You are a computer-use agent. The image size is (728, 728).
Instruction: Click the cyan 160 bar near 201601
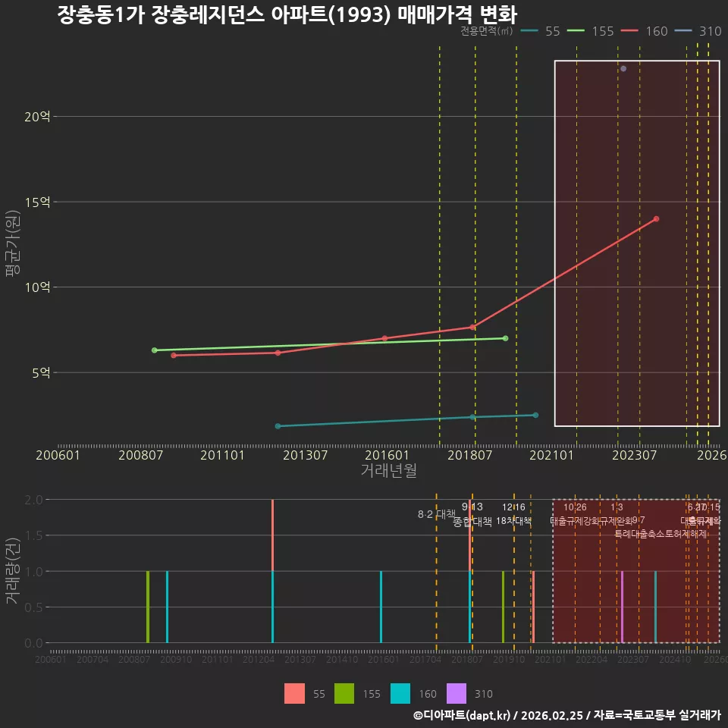point(381,607)
